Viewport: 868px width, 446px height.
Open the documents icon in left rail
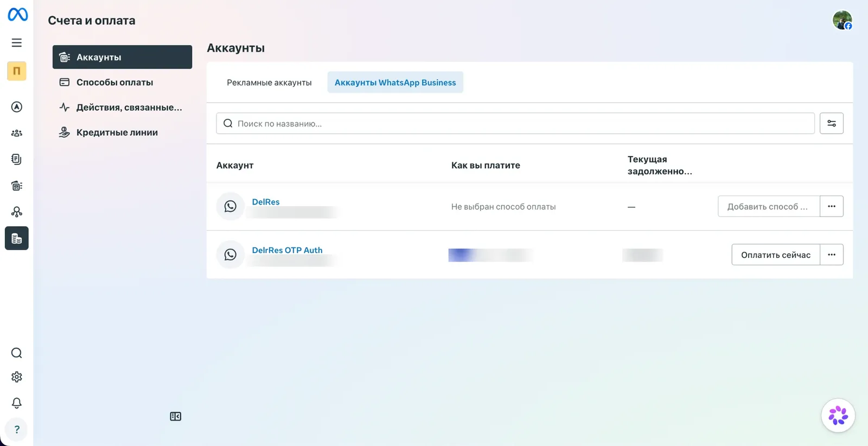[17, 159]
